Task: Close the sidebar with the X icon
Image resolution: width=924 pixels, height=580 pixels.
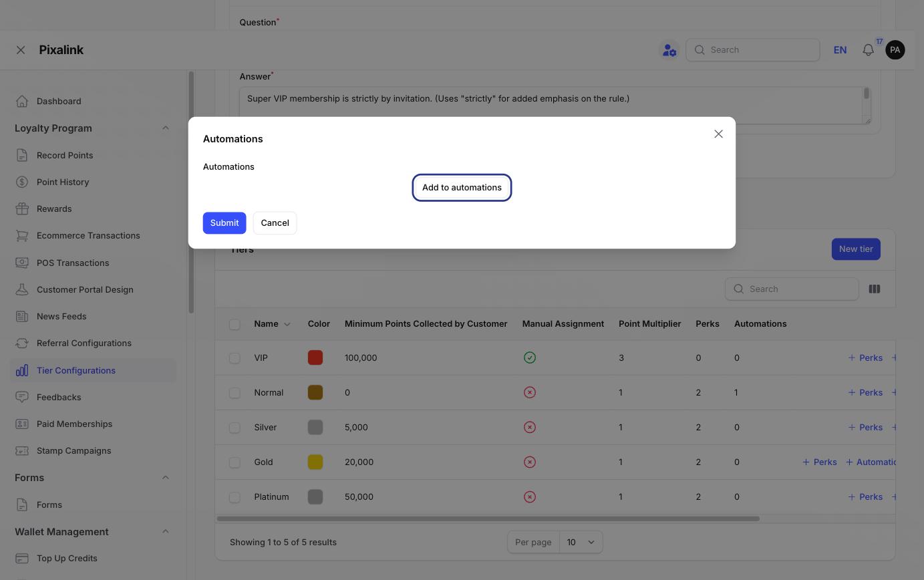Action: pos(21,50)
